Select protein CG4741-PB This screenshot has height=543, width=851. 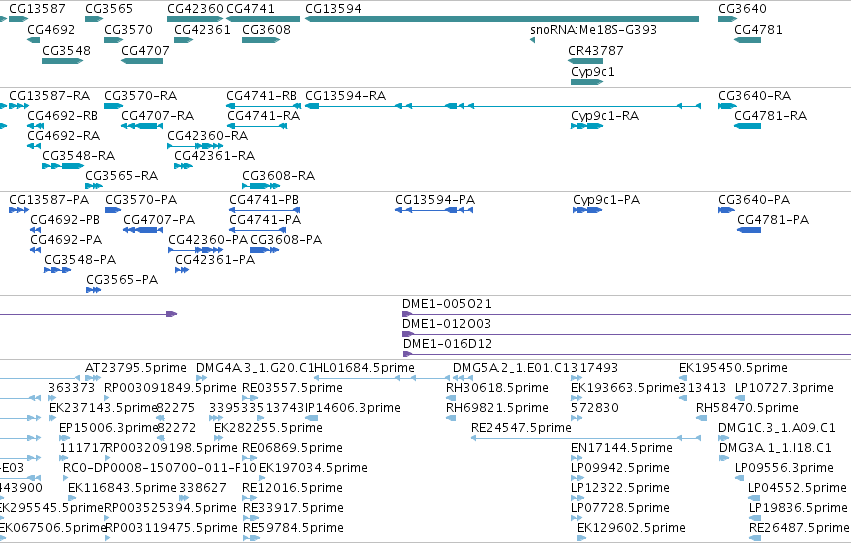coord(264,210)
